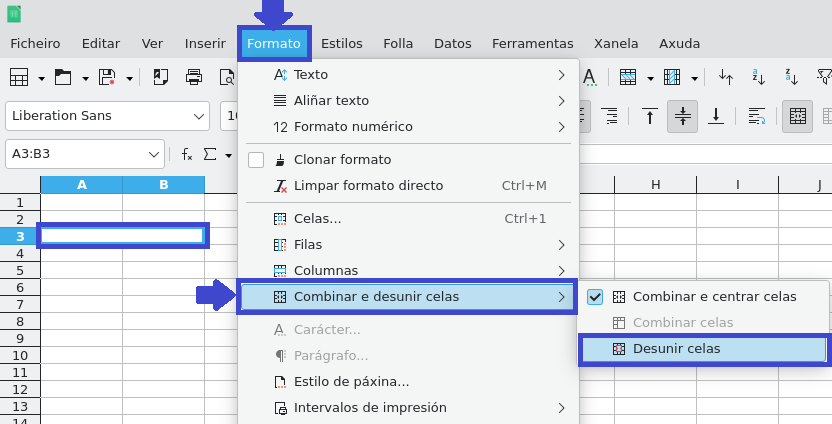
Task: Open the A3:B3 Name Box dropdown
Action: coord(154,154)
